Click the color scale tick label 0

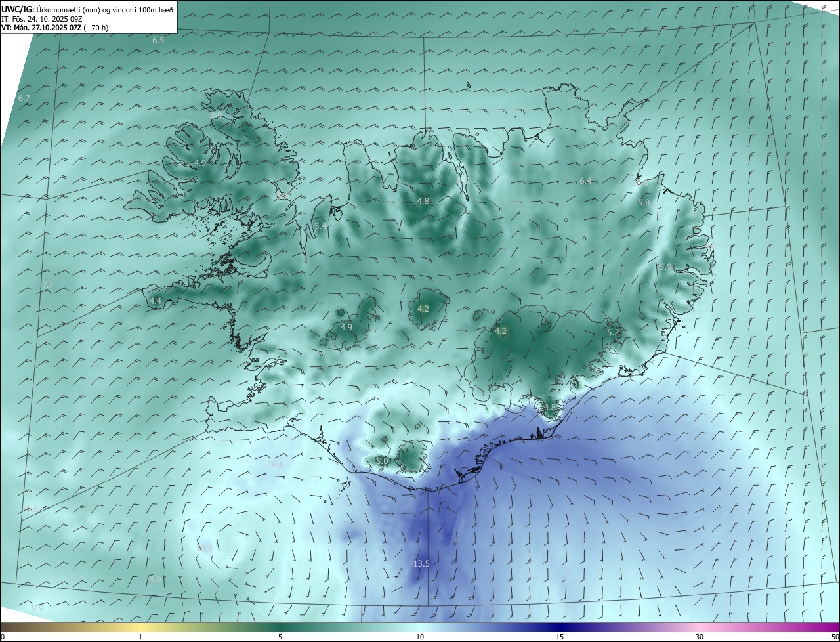(3, 637)
